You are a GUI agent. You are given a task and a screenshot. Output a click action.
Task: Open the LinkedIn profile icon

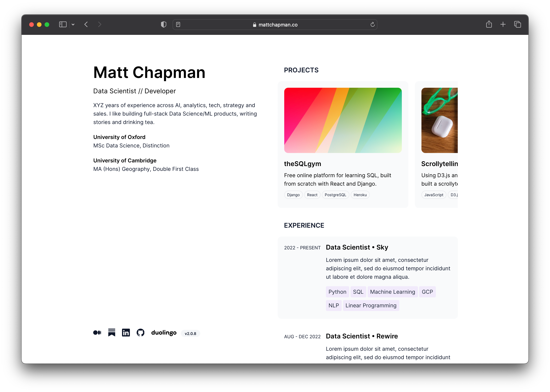[126, 333]
